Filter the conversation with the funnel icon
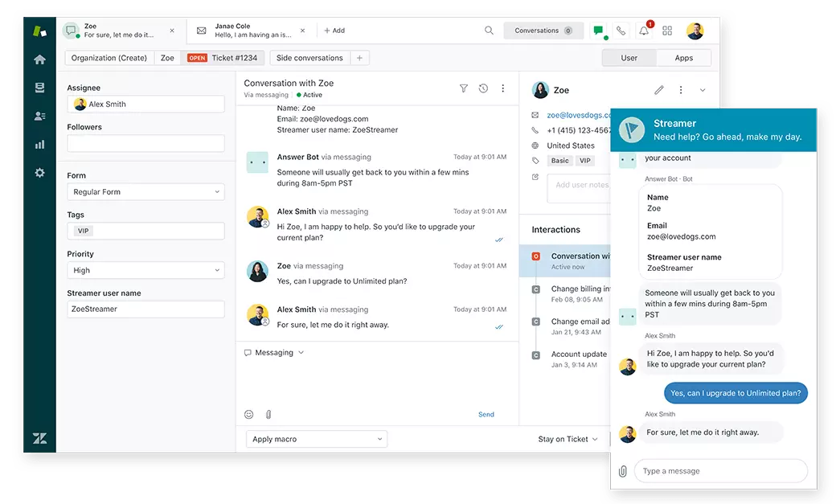This screenshot has width=836, height=504. tap(464, 88)
